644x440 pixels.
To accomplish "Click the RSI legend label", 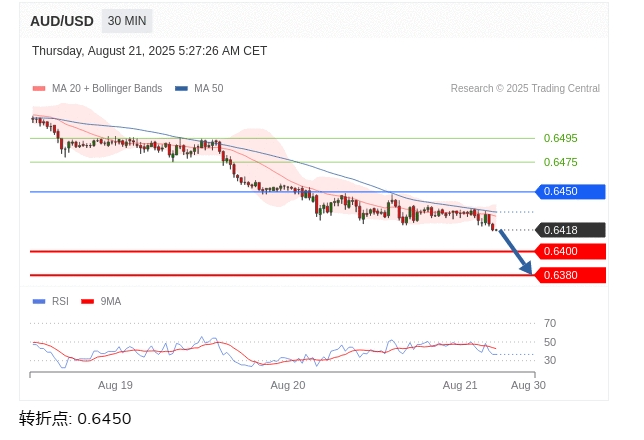I will [60, 302].
